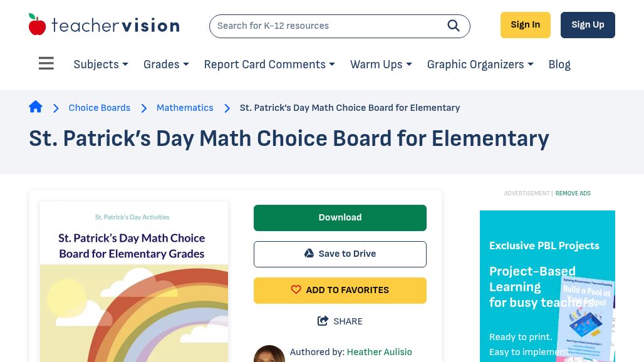The height and width of the screenshot is (362, 644).
Task: Expand the Subjects dropdown menu
Action: click(x=101, y=65)
